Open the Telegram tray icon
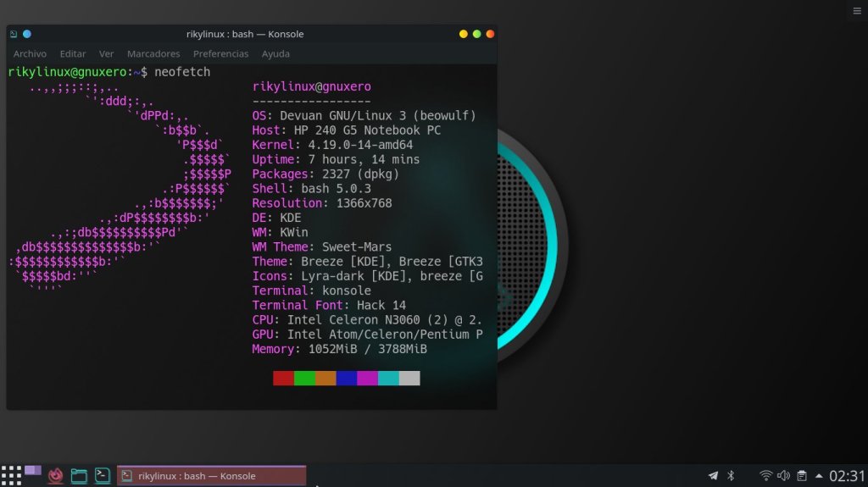The image size is (868, 487). pyautogui.click(x=713, y=476)
